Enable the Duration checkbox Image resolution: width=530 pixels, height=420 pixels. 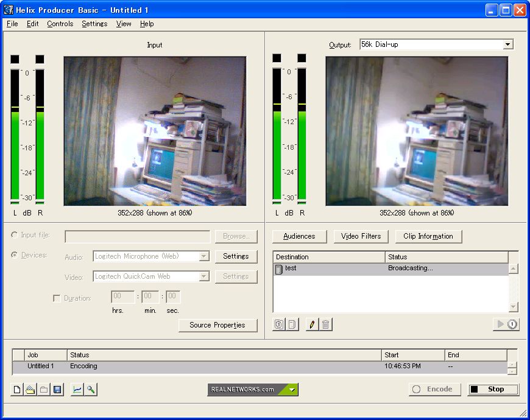[57, 298]
